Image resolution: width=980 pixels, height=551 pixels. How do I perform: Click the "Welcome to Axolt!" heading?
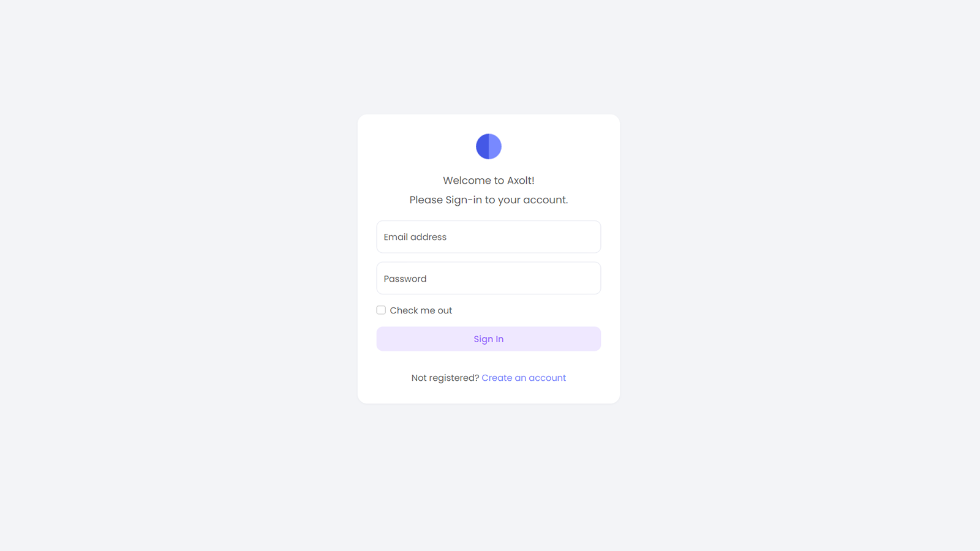click(489, 181)
